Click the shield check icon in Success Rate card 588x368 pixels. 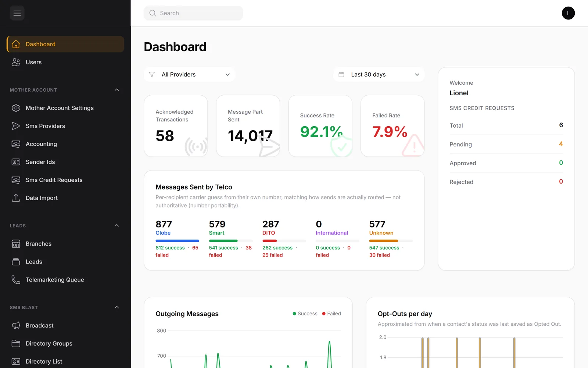[341, 146]
